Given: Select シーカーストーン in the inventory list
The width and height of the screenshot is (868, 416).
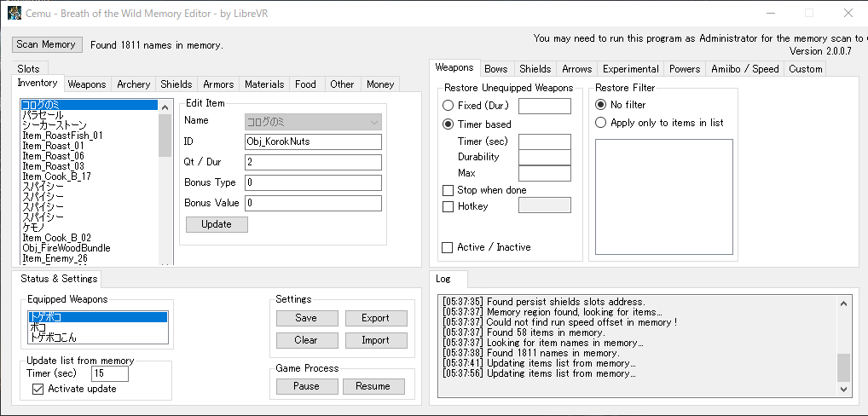Looking at the screenshot, I should tap(89, 125).
